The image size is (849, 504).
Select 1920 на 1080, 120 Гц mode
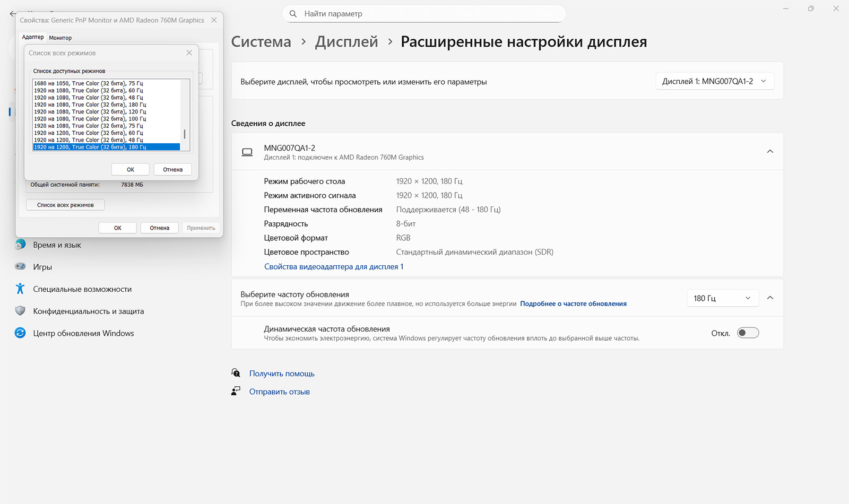point(90,112)
